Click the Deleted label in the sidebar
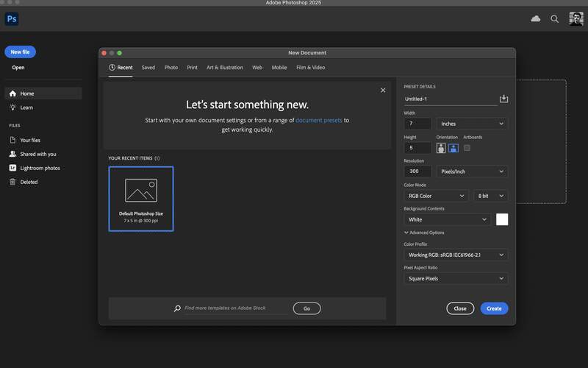 [29, 182]
